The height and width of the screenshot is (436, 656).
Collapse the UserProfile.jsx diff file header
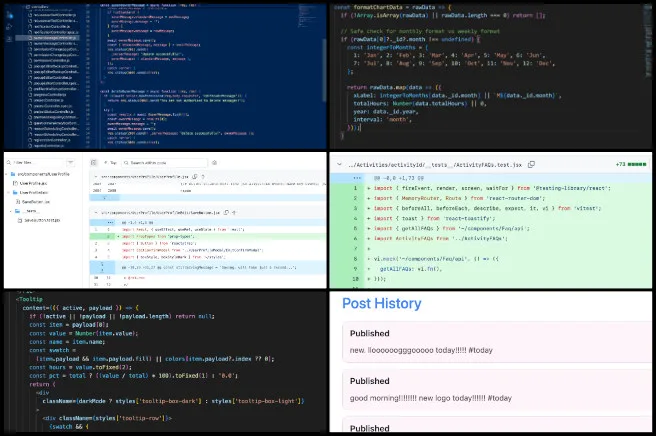click(96, 177)
